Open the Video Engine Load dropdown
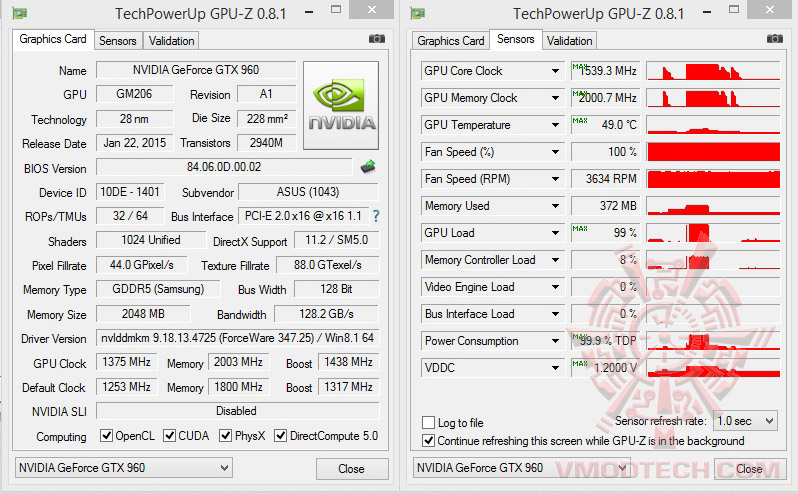 tap(555, 287)
